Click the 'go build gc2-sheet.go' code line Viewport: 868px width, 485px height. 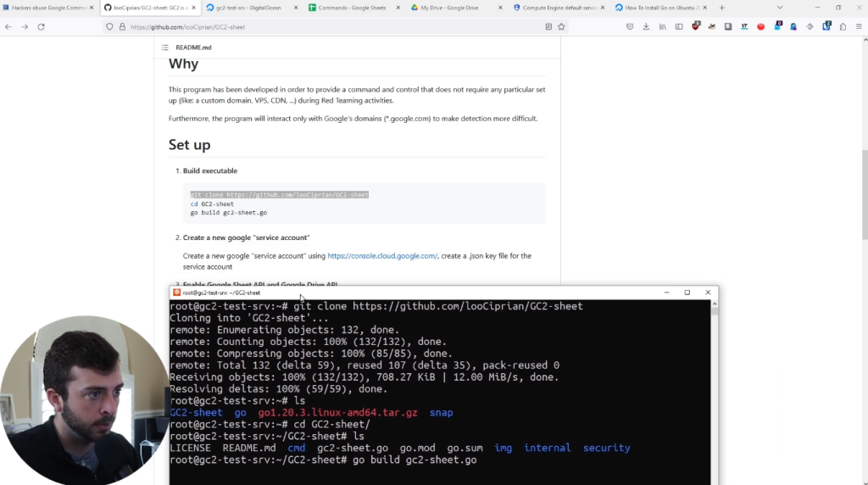click(x=229, y=213)
